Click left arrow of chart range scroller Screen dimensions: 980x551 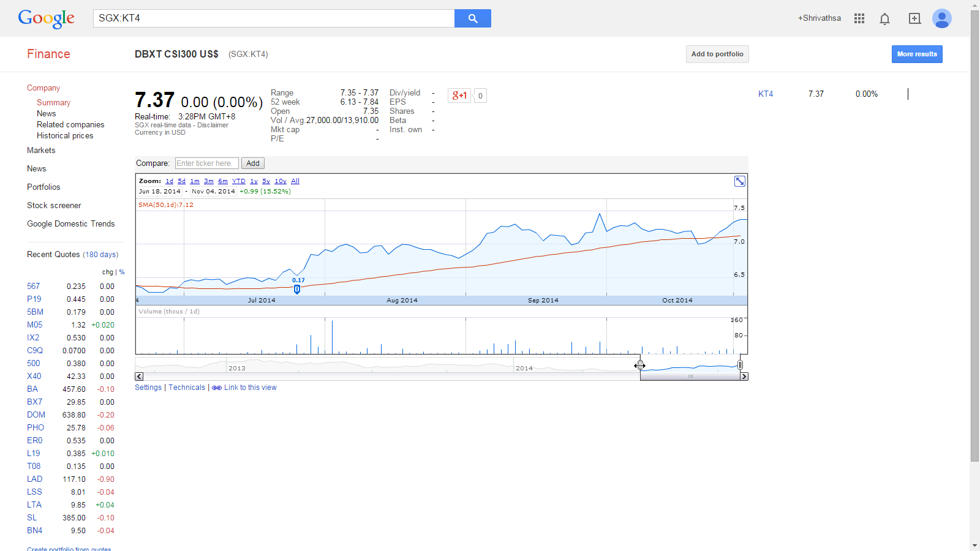pos(139,377)
